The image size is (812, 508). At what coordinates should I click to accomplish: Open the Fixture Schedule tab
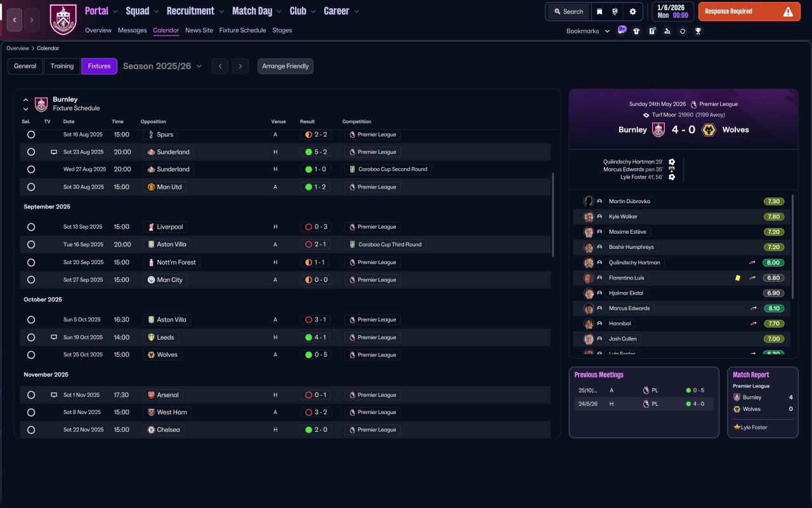point(243,30)
